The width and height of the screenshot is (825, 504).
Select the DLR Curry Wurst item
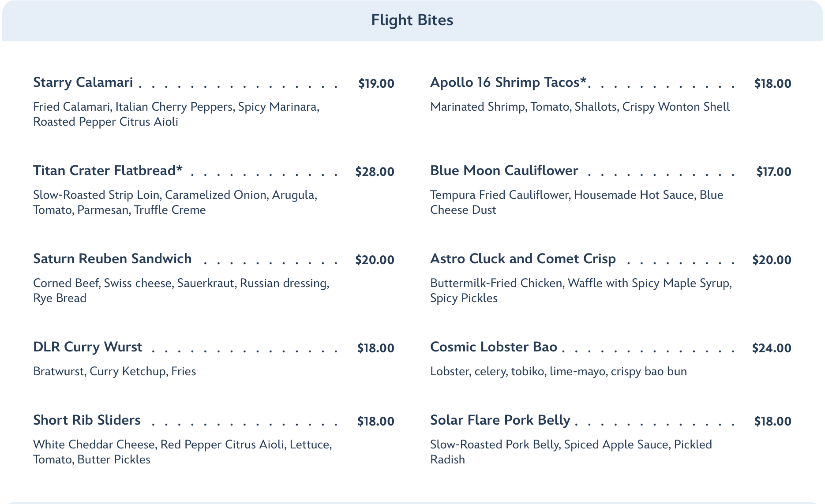pyautogui.click(x=87, y=347)
